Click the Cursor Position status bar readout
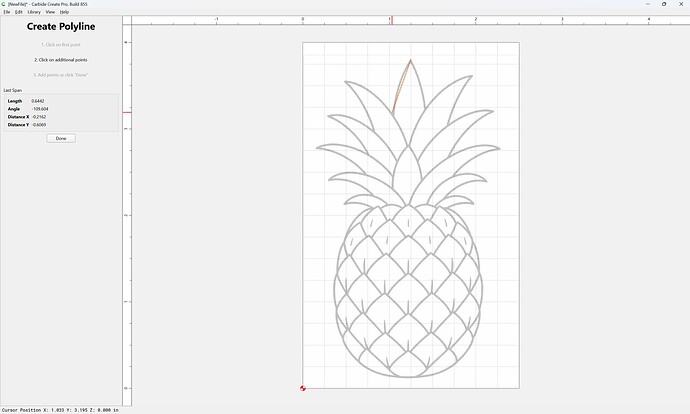This screenshot has width=690, height=414. coord(60,410)
